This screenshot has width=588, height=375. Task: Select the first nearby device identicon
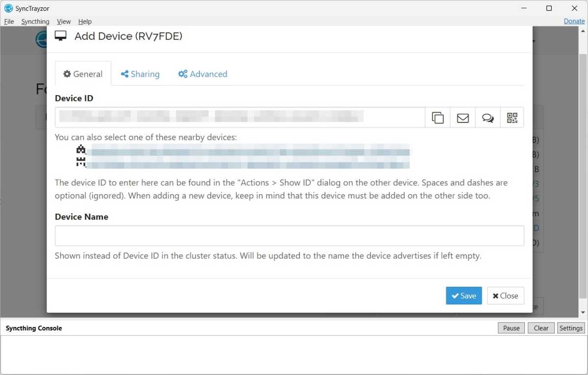(x=81, y=149)
